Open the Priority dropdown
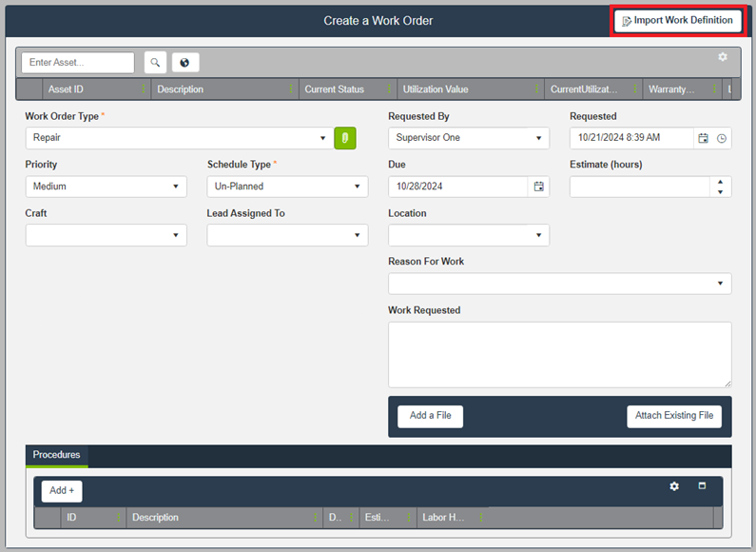756x552 pixels. click(176, 187)
